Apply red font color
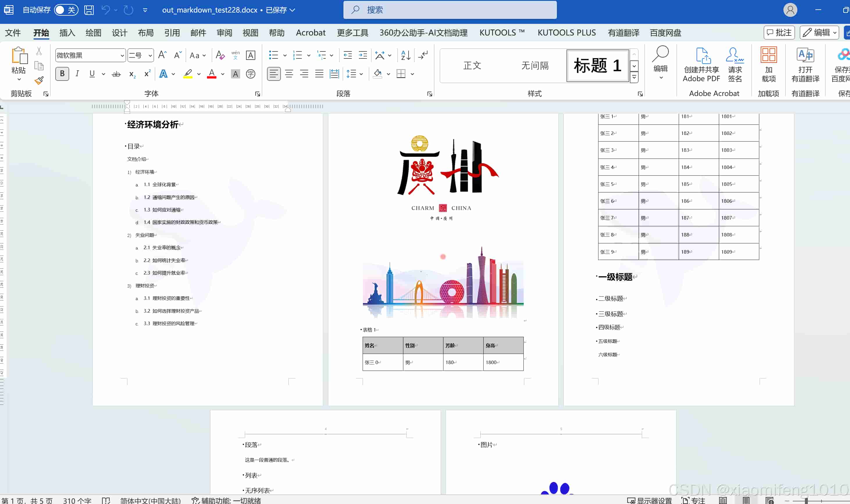Screen dimensions: 850x504 pos(212,74)
